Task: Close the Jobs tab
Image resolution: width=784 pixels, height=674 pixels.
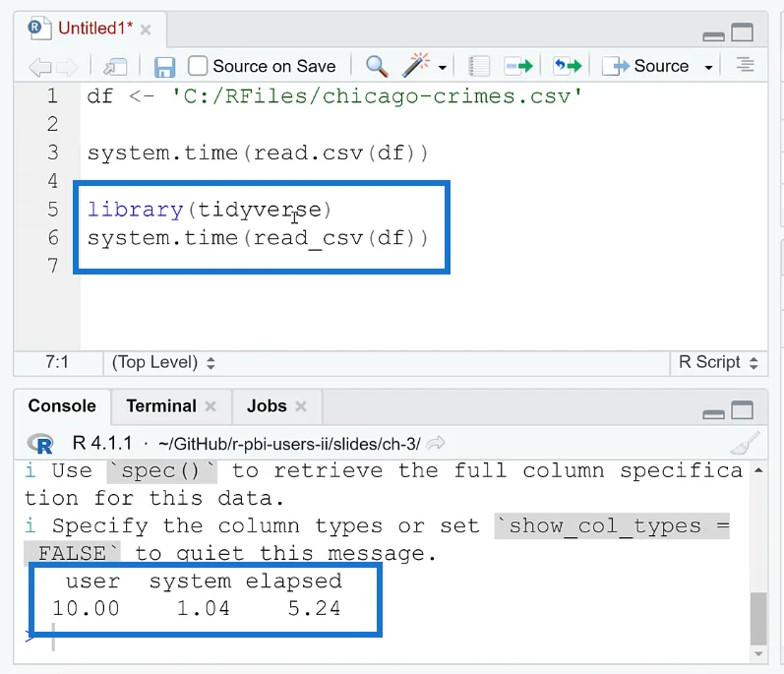Action: point(300,406)
